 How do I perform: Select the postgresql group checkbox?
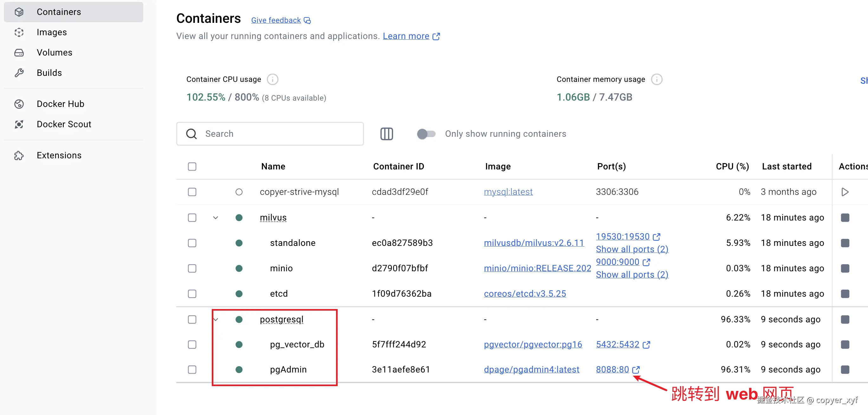point(192,319)
